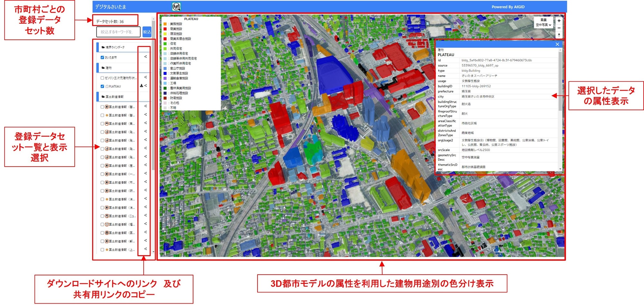Select the id value bldg_5af6e802 in popup

pos(497,60)
